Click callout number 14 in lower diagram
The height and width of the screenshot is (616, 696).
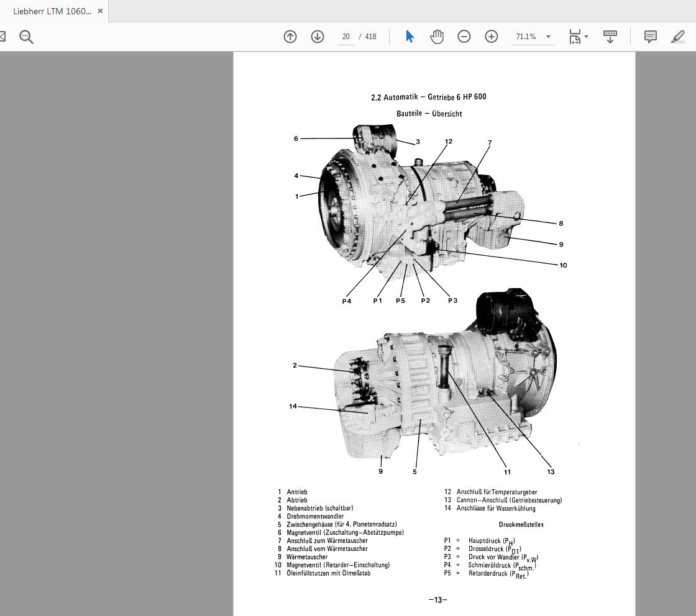pos(293,406)
